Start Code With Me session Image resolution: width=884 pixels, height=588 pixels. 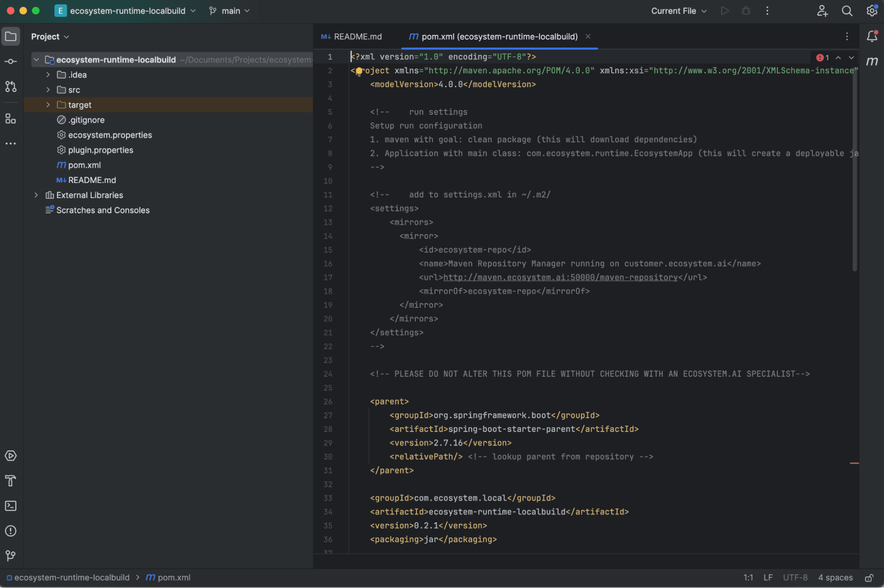[x=822, y=11]
